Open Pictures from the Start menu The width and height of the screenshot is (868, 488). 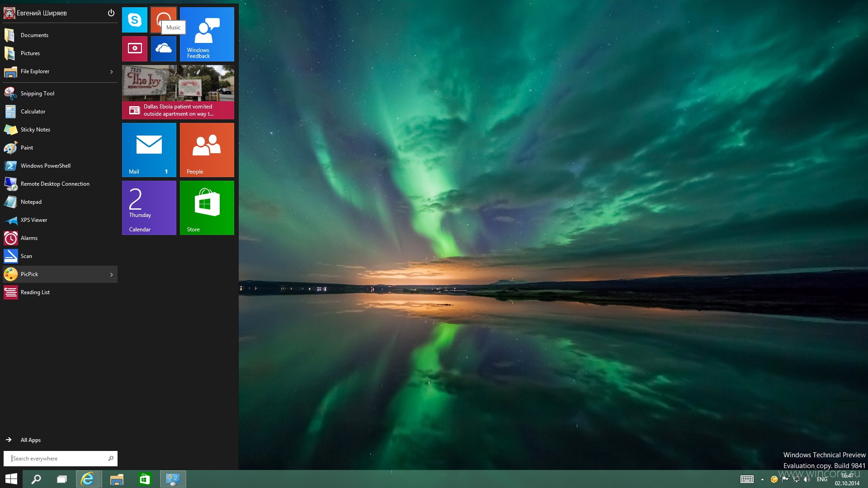click(60, 53)
